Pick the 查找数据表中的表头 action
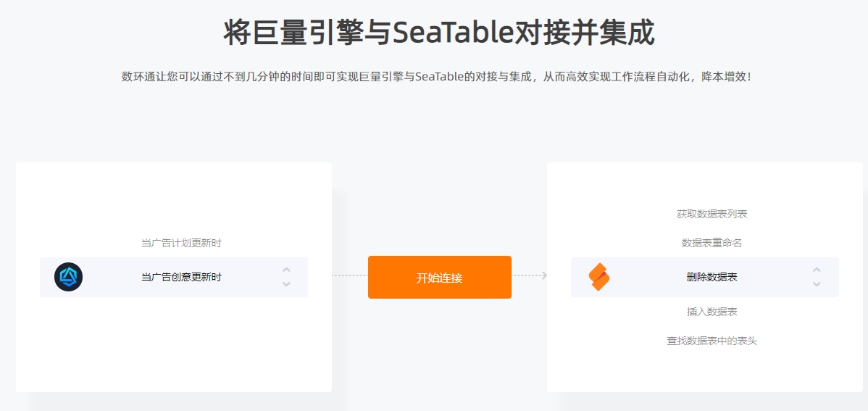Viewport: 868px width, 411px height. [712, 341]
